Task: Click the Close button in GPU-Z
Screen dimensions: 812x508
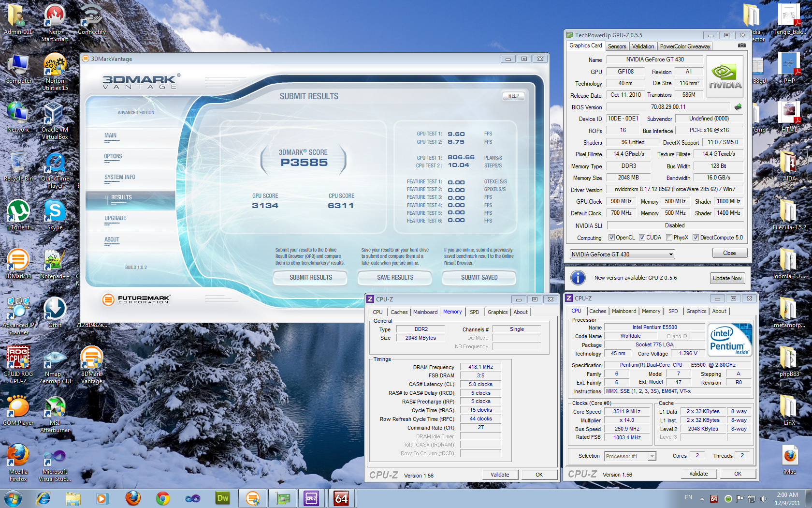Action: tap(729, 253)
